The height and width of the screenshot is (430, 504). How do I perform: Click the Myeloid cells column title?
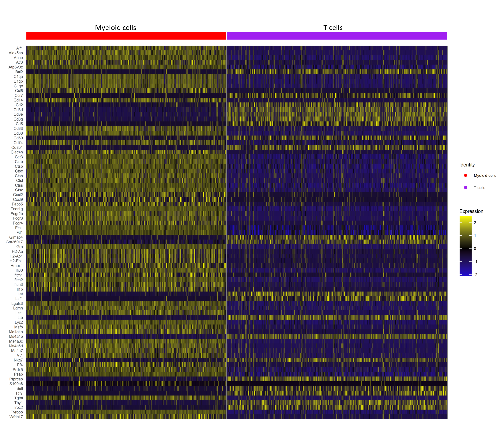[x=116, y=28]
